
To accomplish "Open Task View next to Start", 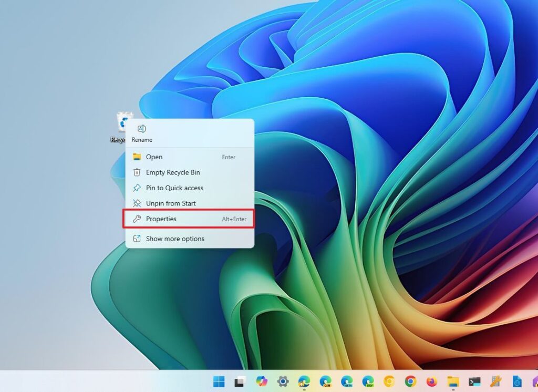I will point(239,381).
